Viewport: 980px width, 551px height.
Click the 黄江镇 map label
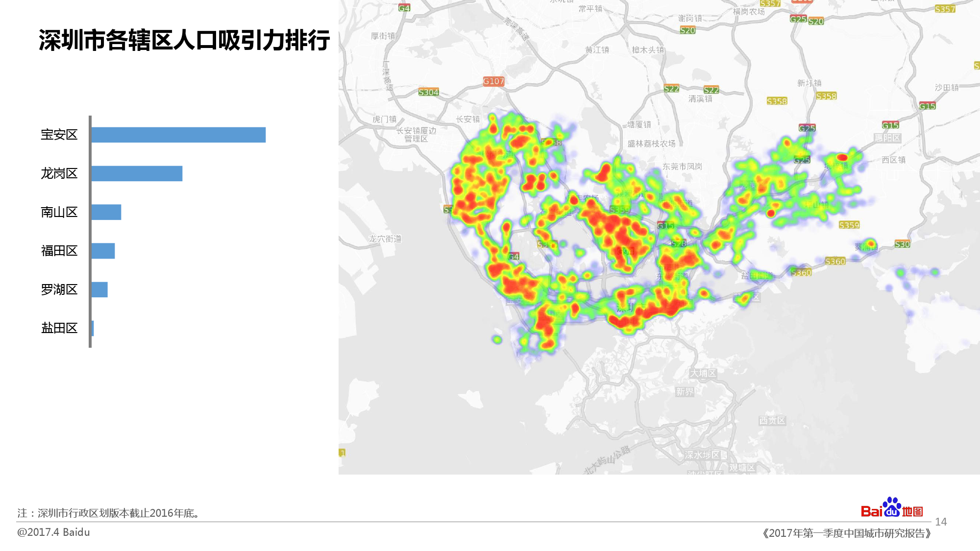click(x=597, y=49)
